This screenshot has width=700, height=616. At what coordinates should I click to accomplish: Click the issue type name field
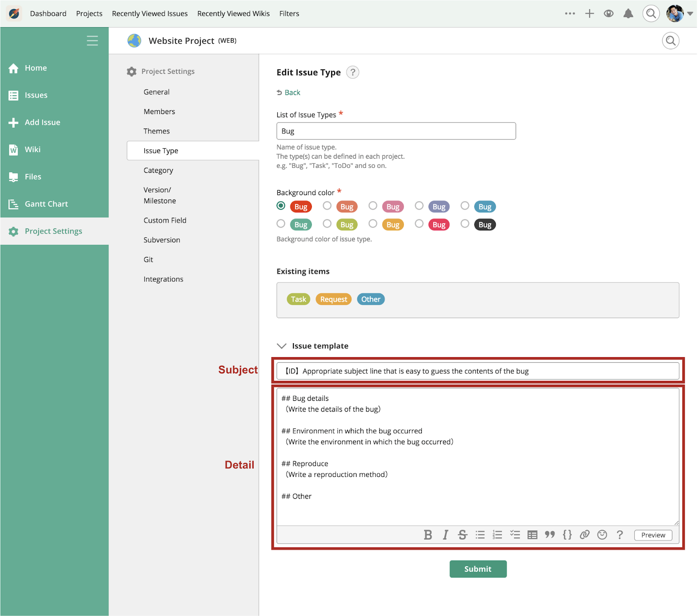coord(395,131)
